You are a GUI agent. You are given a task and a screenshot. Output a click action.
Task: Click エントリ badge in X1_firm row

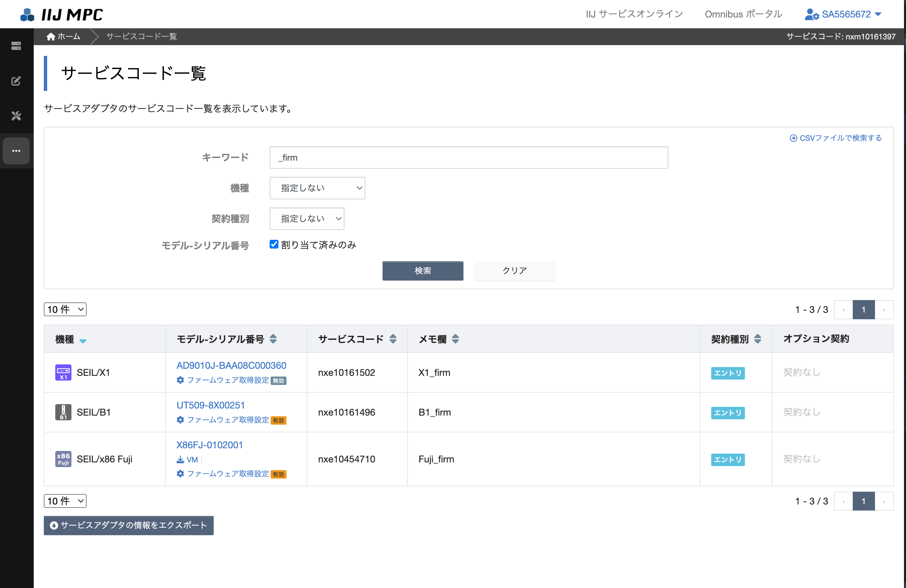727,373
